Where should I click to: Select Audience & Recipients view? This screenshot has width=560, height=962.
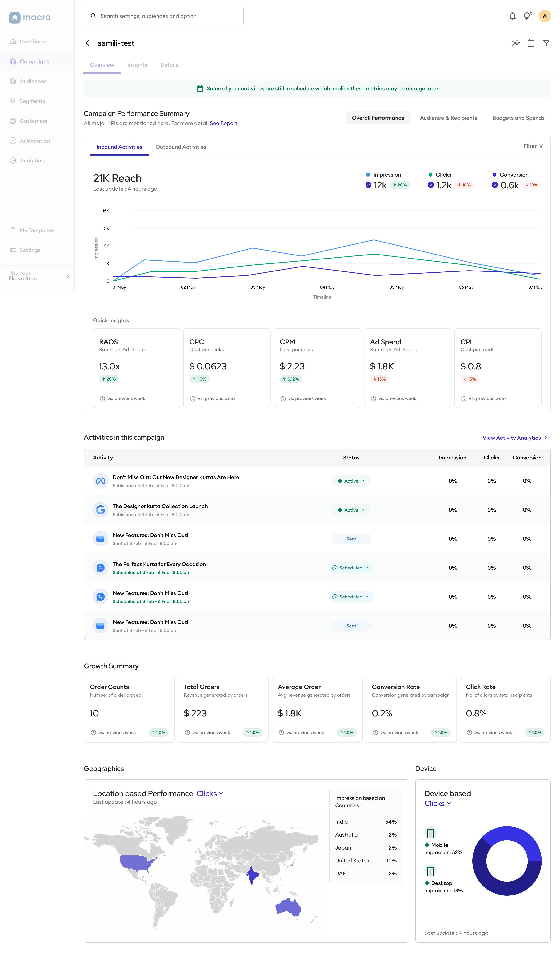point(448,118)
